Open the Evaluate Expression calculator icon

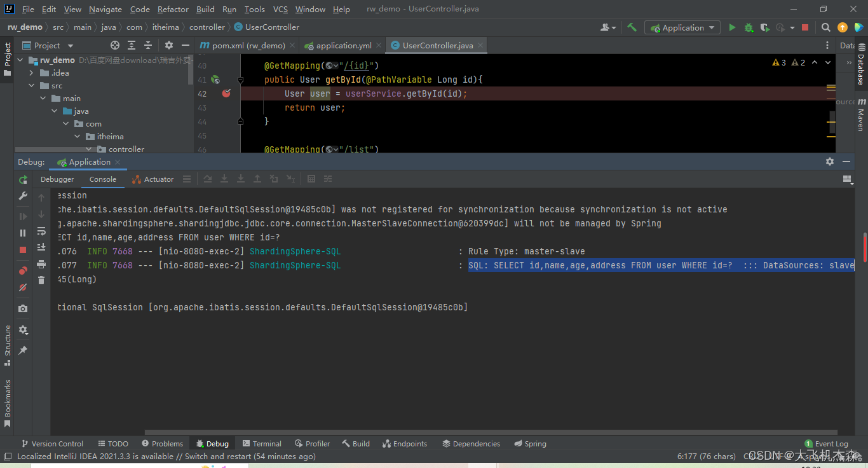point(311,179)
